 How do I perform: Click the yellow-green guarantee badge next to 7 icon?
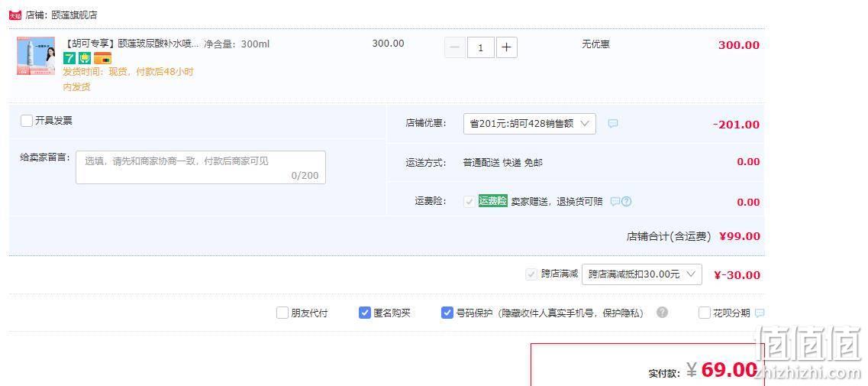coord(85,57)
